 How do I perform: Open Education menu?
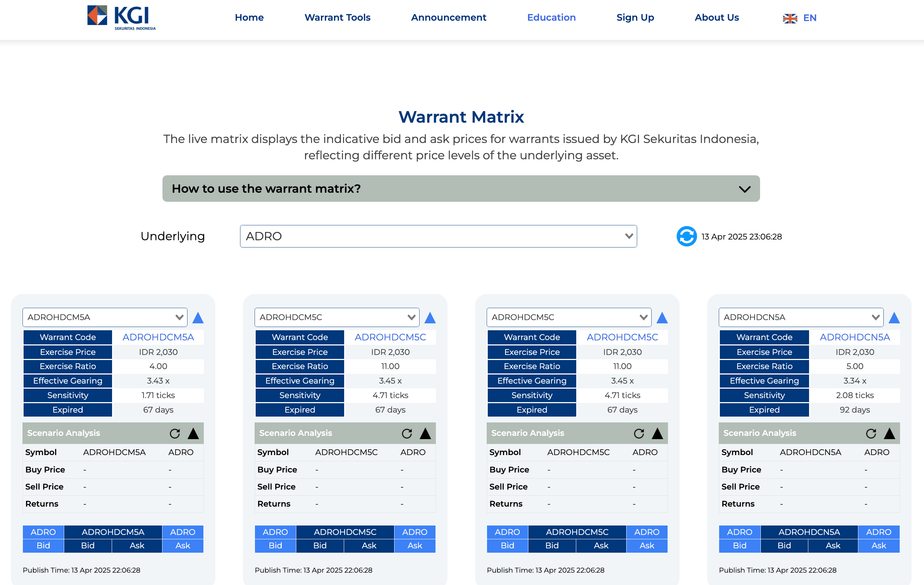pos(552,18)
